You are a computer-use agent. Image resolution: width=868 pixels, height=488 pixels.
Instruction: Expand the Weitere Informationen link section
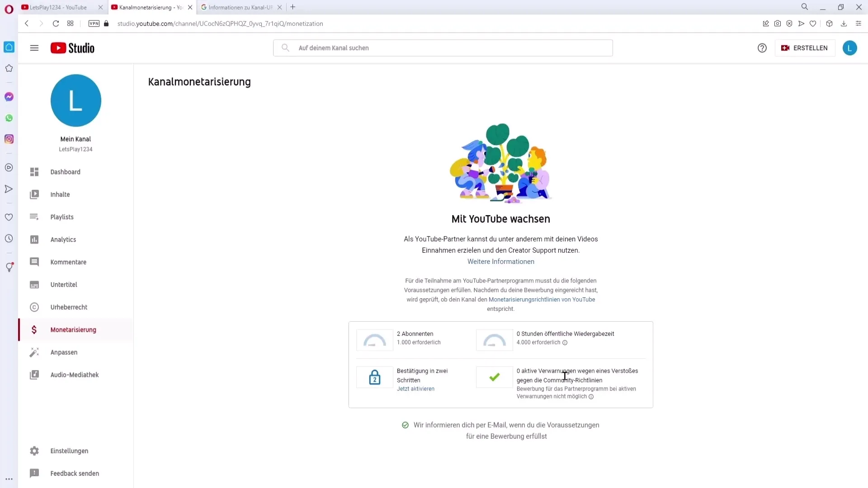point(500,261)
